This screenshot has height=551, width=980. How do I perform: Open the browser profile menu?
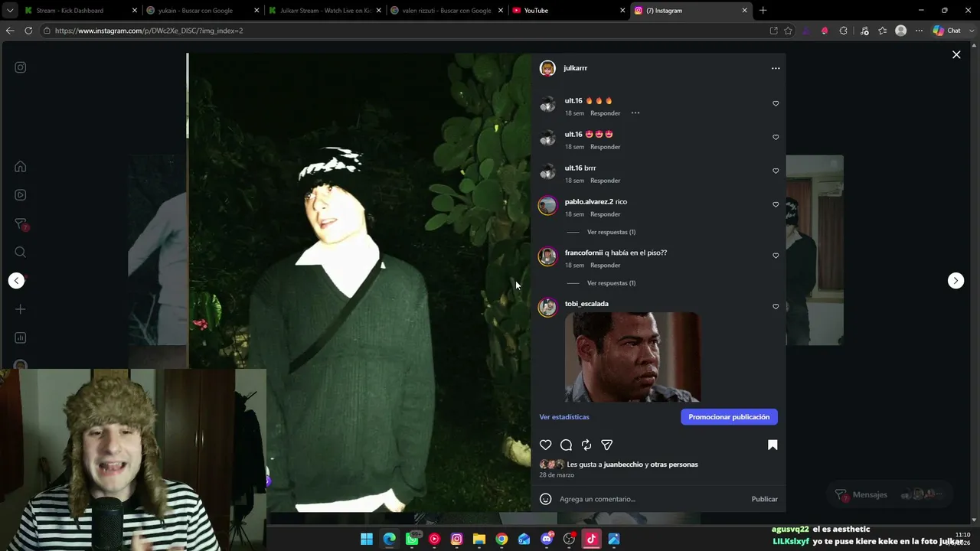coord(901,31)
